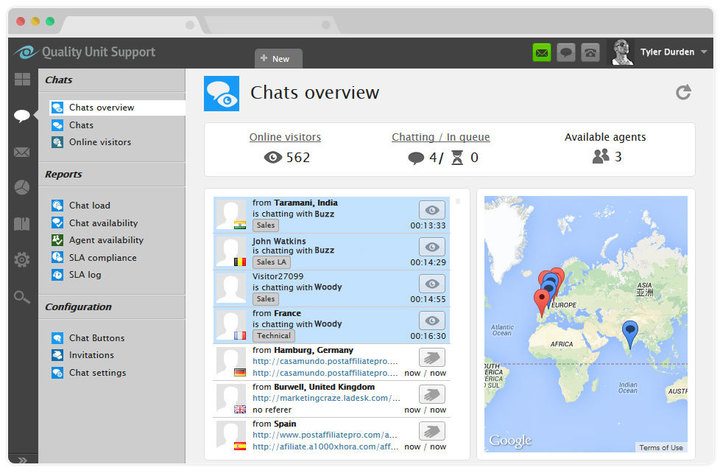View the France visitor chat eye button

click(x=432, y=321)
